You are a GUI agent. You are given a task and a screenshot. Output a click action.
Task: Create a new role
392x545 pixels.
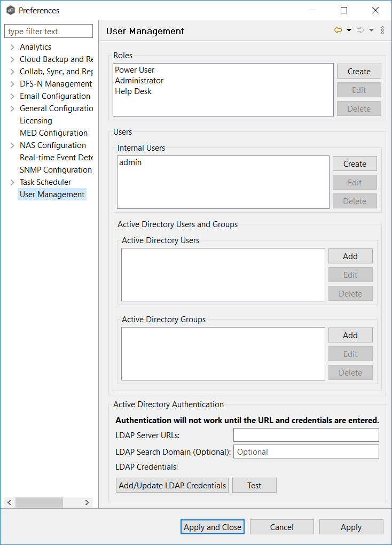(359, 71)
